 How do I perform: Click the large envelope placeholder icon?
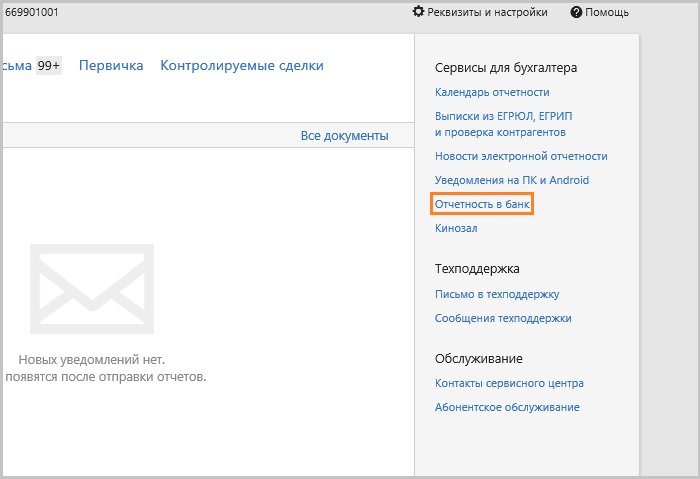point(92,289)
